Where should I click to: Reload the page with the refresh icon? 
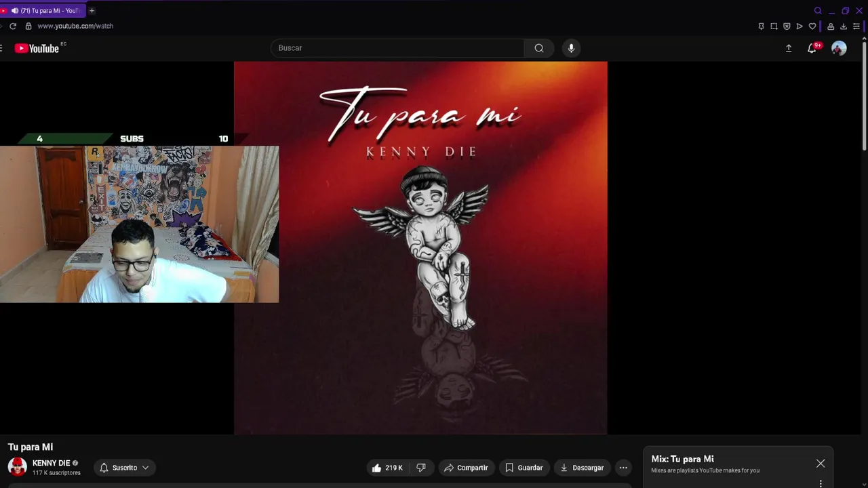pos(12,26)
